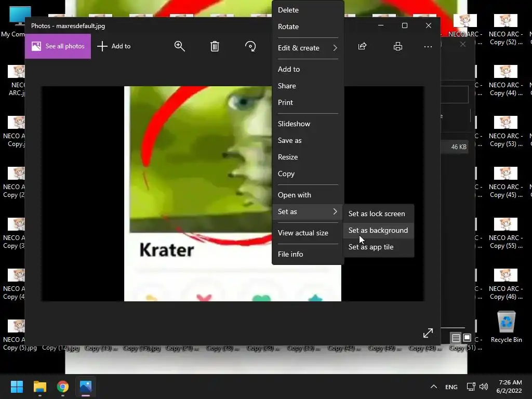Select the My Computer desktop icon
This screenshot has width=532, height=399.
(x=14, y=22)
